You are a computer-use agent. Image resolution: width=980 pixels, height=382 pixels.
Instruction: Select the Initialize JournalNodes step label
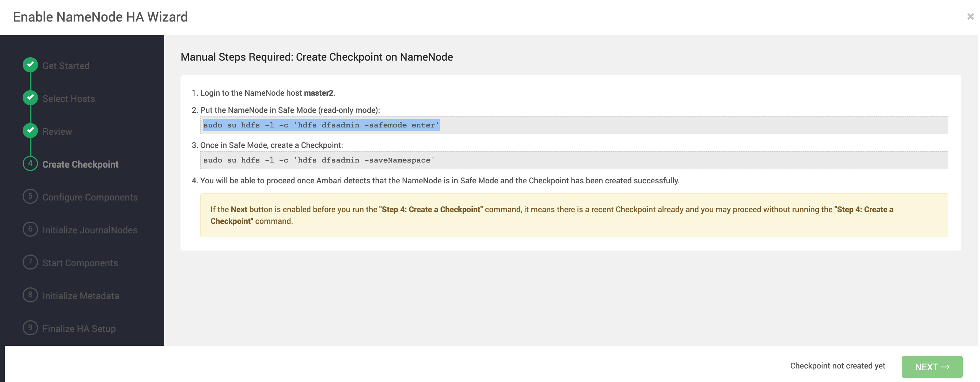coord(90,230)
